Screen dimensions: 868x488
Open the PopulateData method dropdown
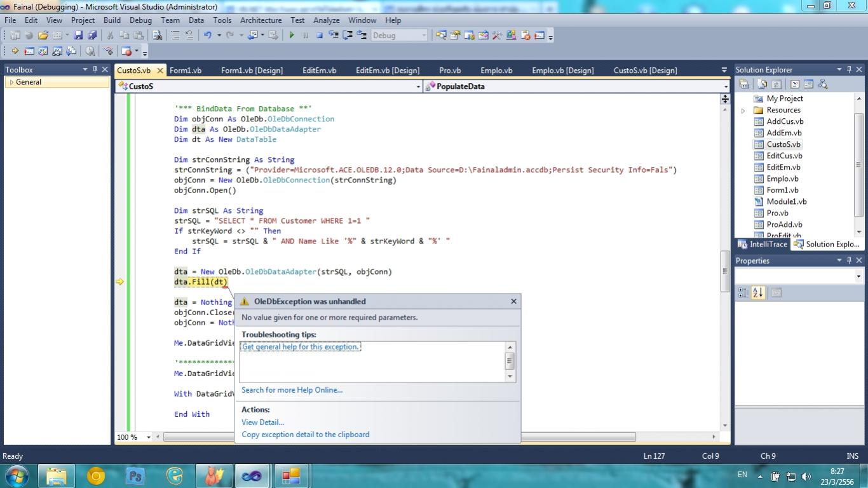pyautogui.click(x=726, y=86)
